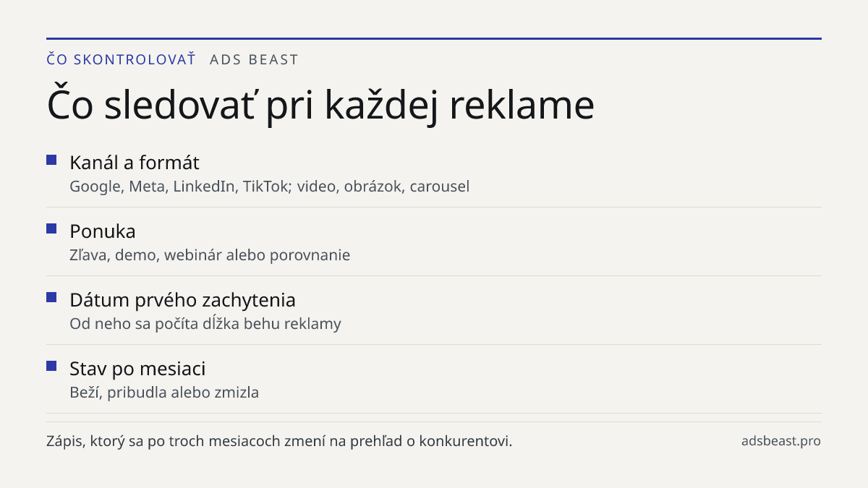This screenshot has height=488, width=868.
Task: Select the 'Dátum prvého zachytenia' title
Action: click(182, 300)
